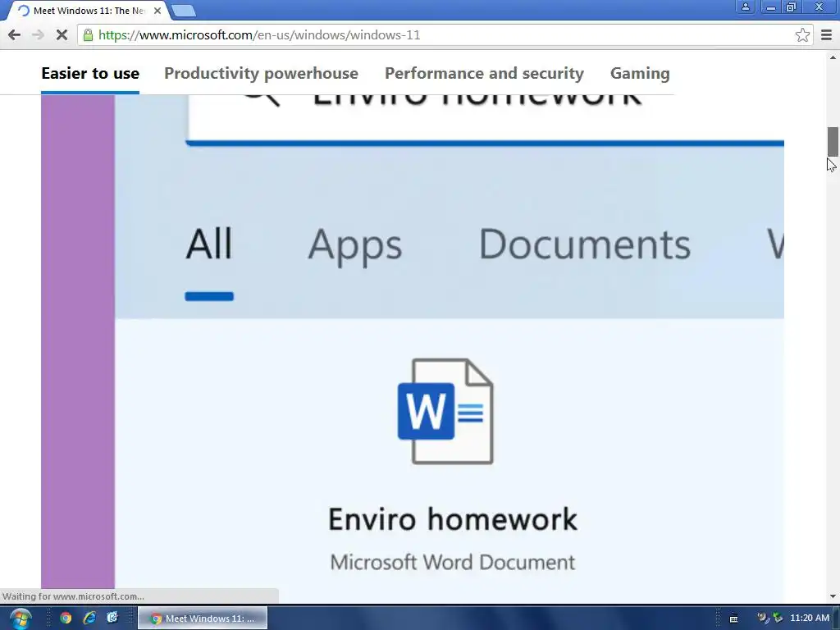
Task: Open the user profile button in title bar
Action: tap(745, 7)
